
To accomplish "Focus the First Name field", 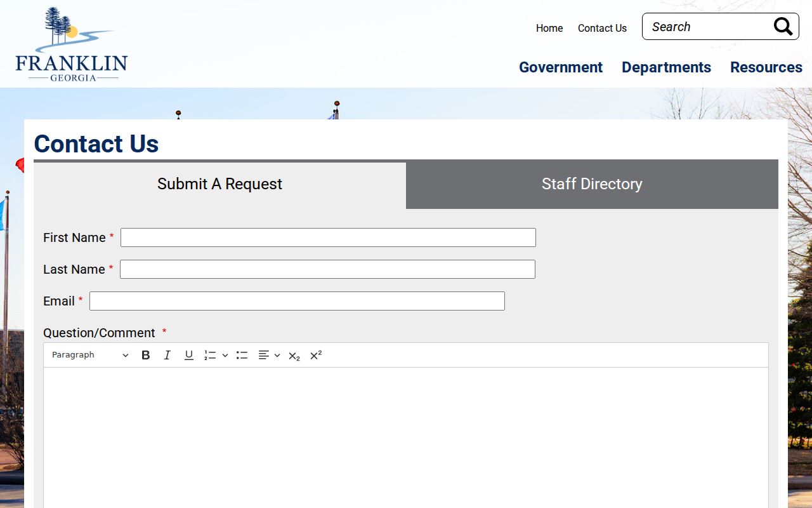I will tap(328, 237).
